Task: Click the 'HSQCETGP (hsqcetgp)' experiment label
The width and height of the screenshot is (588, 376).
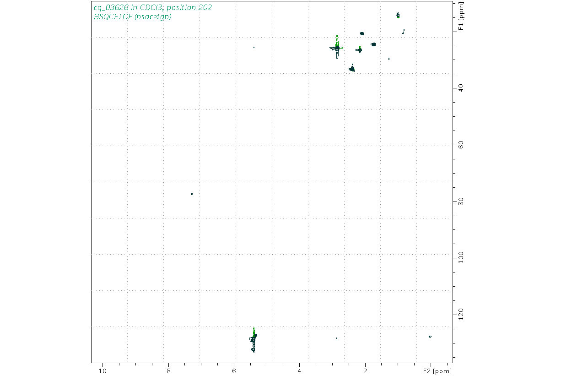Action: click(x=132, y=17)
